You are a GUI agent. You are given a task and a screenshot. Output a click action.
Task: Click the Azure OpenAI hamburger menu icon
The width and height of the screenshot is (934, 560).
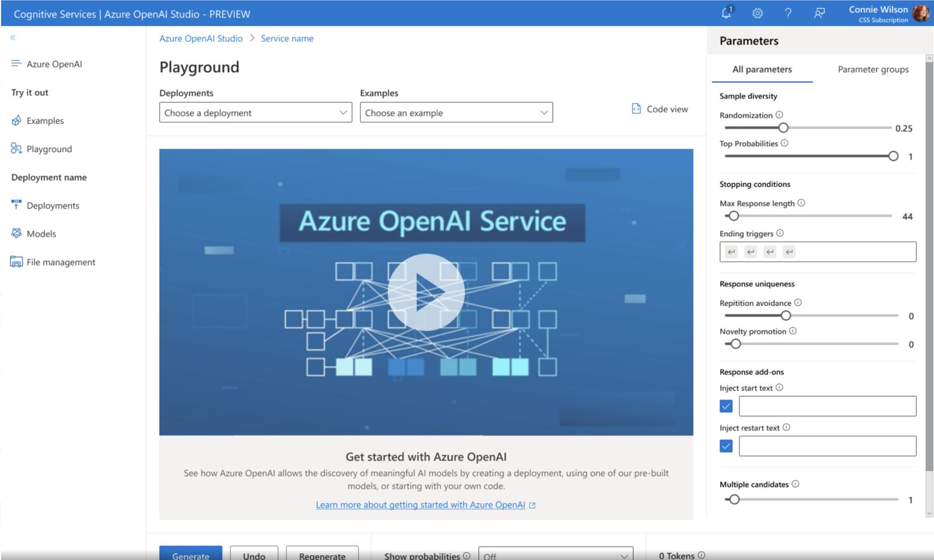[x=16, y=64]
